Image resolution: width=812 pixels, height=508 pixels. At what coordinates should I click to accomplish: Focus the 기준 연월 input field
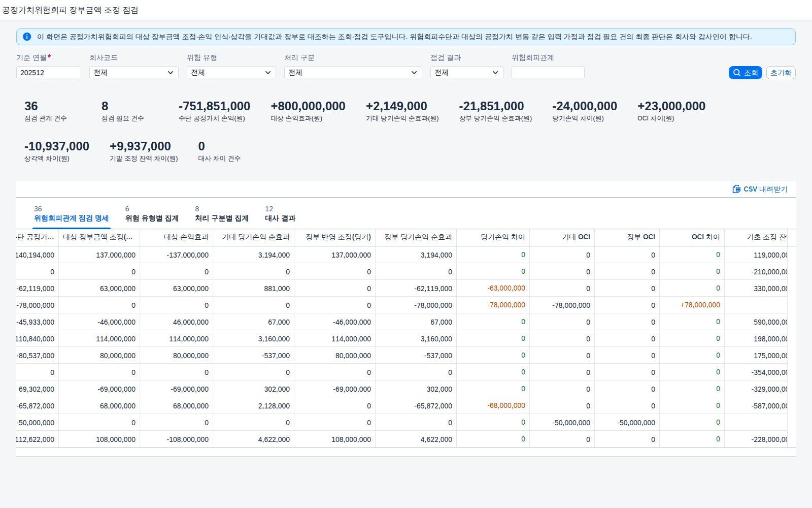point(48,73)
